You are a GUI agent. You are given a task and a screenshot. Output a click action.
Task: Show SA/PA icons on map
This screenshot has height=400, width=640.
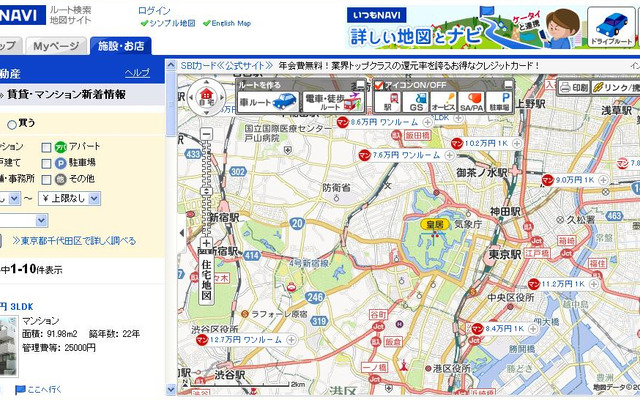(x=471, y=102)
